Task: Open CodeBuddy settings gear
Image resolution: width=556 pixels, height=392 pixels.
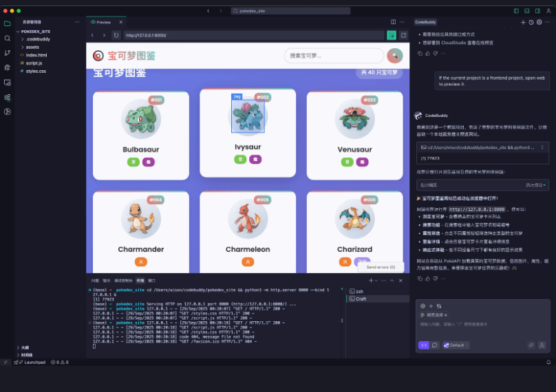Action: coord(539,22)
